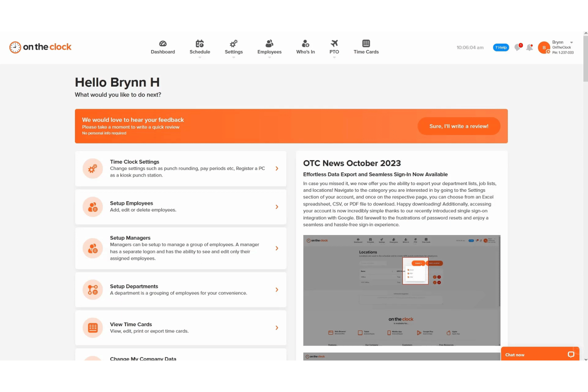Expand the Settings menu arrow
Image resolution: width=588 pixels, height=392 pixels.
pos(234,58)
